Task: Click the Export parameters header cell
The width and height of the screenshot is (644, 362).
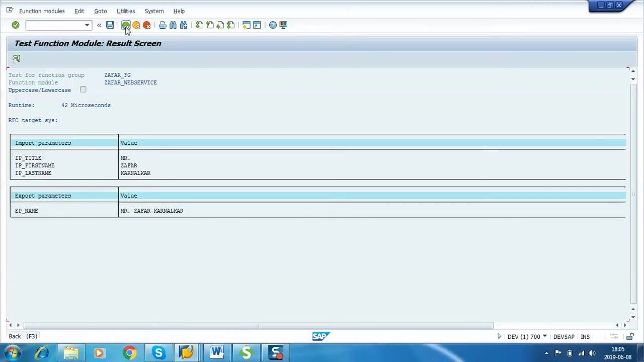Action: (64, 196)
